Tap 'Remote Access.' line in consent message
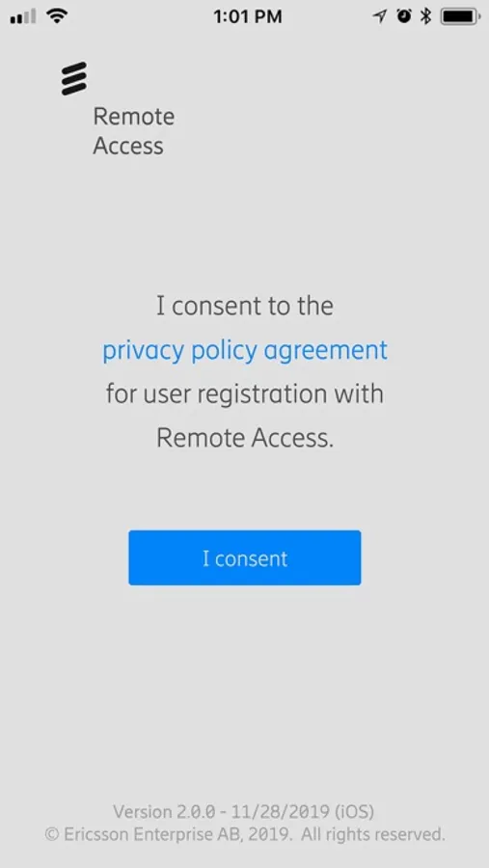The height and width of the screenshot is (868, 489). (245, 438)
